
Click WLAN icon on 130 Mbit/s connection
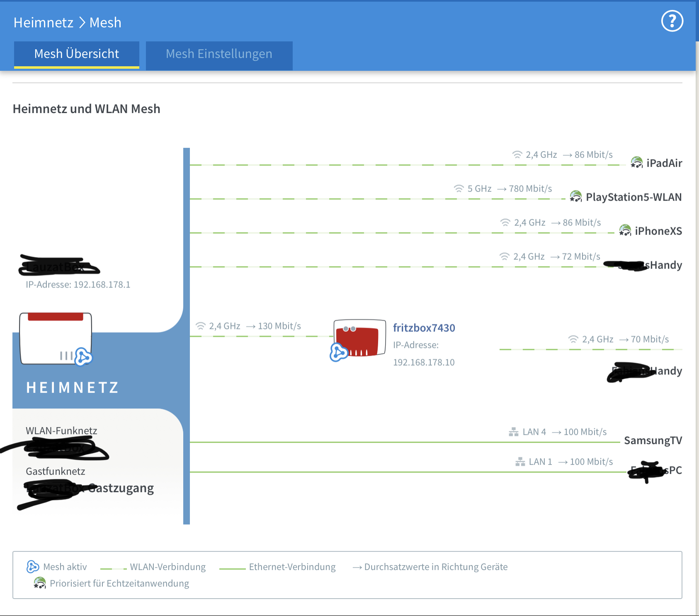[x=200, y=326]
